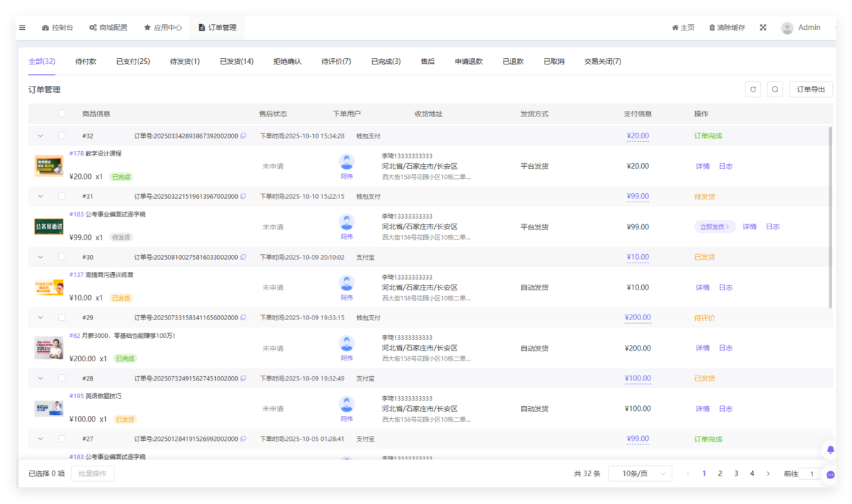The image size is (852, 504).
Task: Collapse order #32 row chevron
Action: [x=40, y=136]
